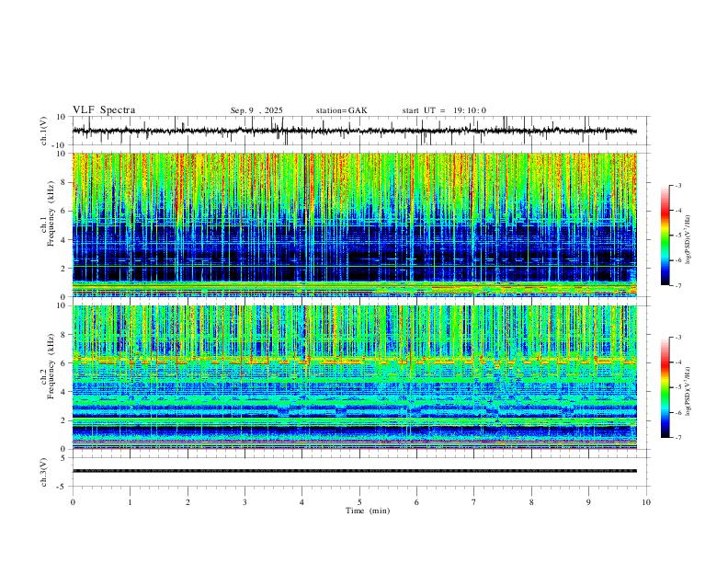Click the "start UT = 19:10:0" label
The width and height of the screenshot is (728, 563).
(444, 110)
